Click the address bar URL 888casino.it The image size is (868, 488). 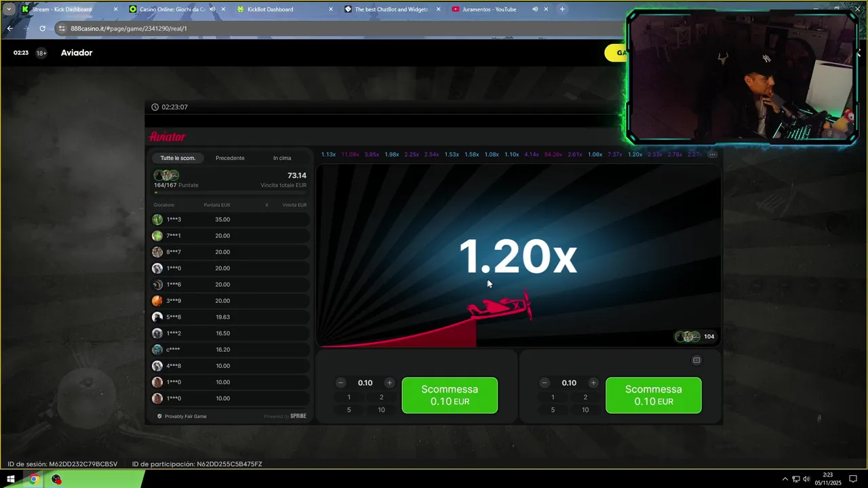coord(128,28)
